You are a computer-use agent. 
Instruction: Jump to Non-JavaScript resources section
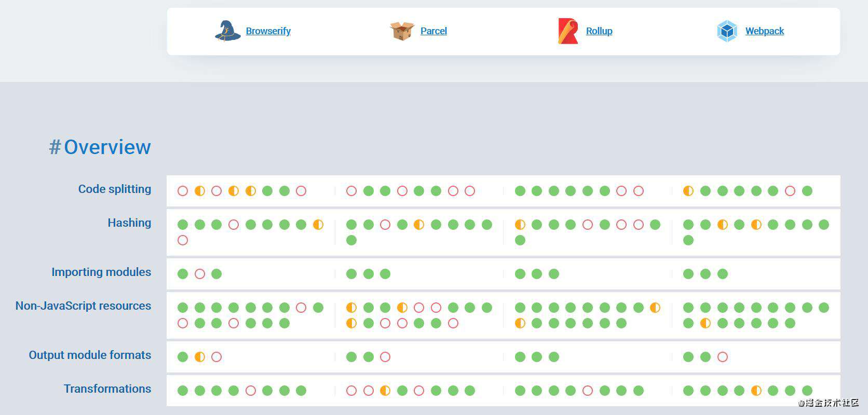83,306
